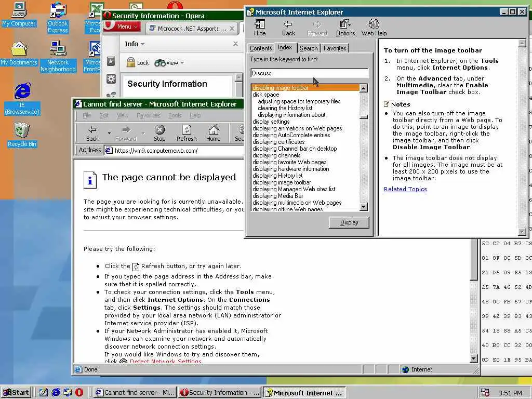Click help index list scroll down arrow
The height and width of the screenshot is (399, 532).
point(363,207)
